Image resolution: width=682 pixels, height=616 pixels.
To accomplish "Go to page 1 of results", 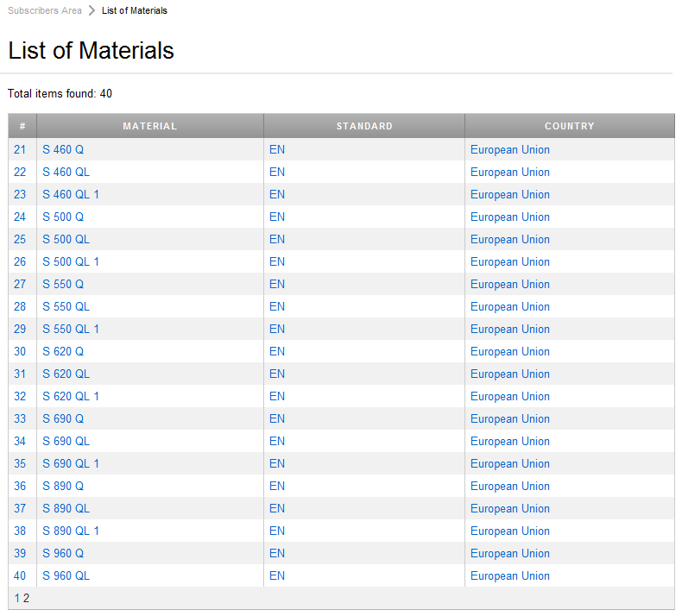I will pyautogui.click(x=17, y=598).
